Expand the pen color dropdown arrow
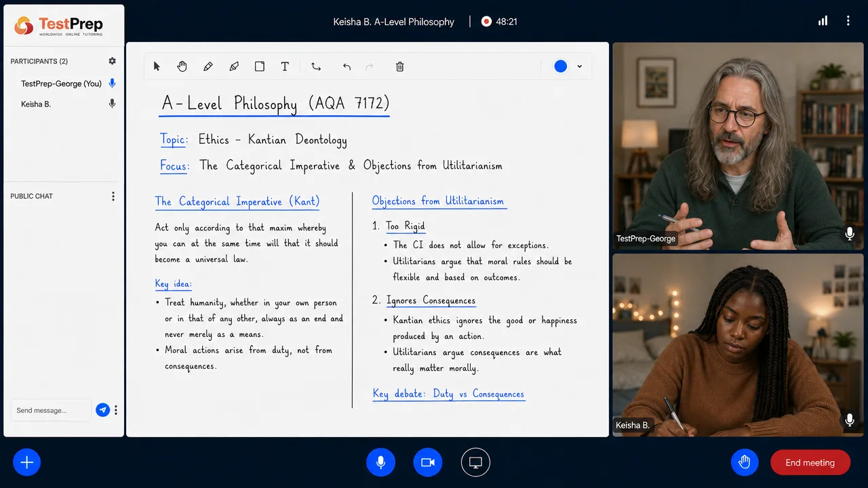The width and height of the screenshot is (868, 488). click(579, 66)
